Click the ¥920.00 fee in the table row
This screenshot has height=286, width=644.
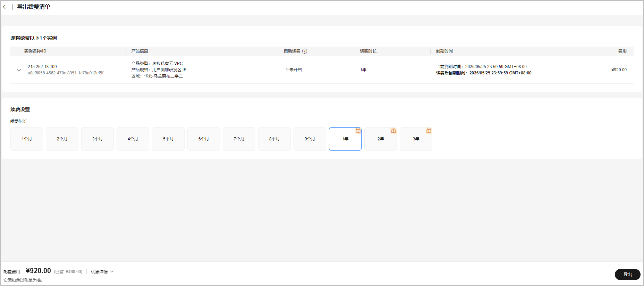(x=619, y=70)
